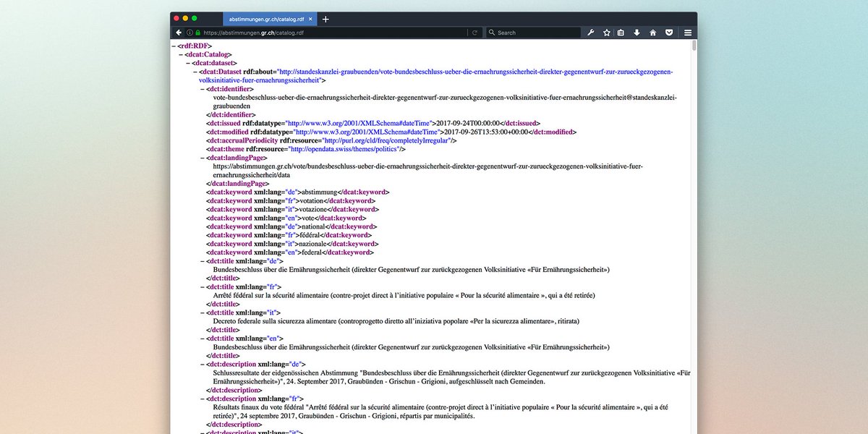Open developer tools via the wrench icon
The image size is (868, 434).
590,33
